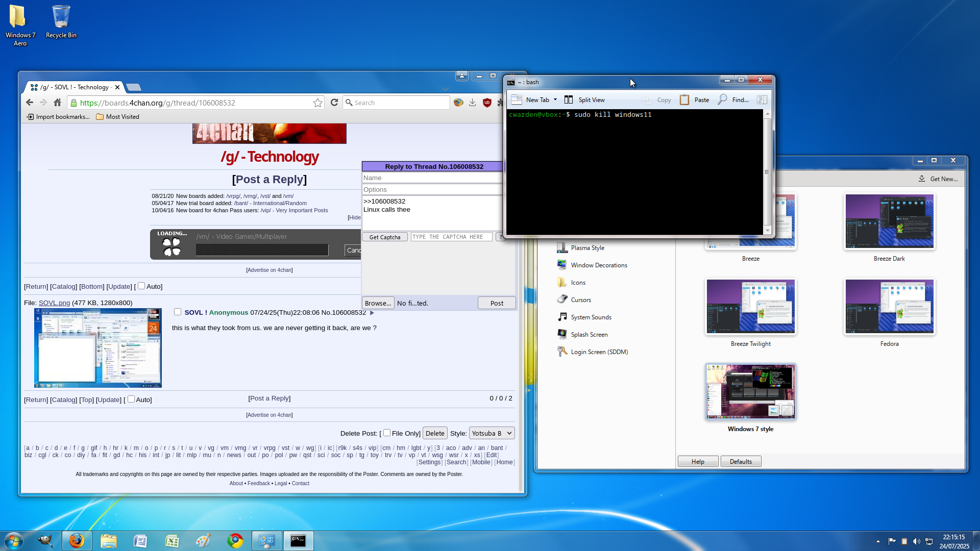The image size is (980, 551).
Task: Open the Start menu orb
Action: [x=13, y=541]
